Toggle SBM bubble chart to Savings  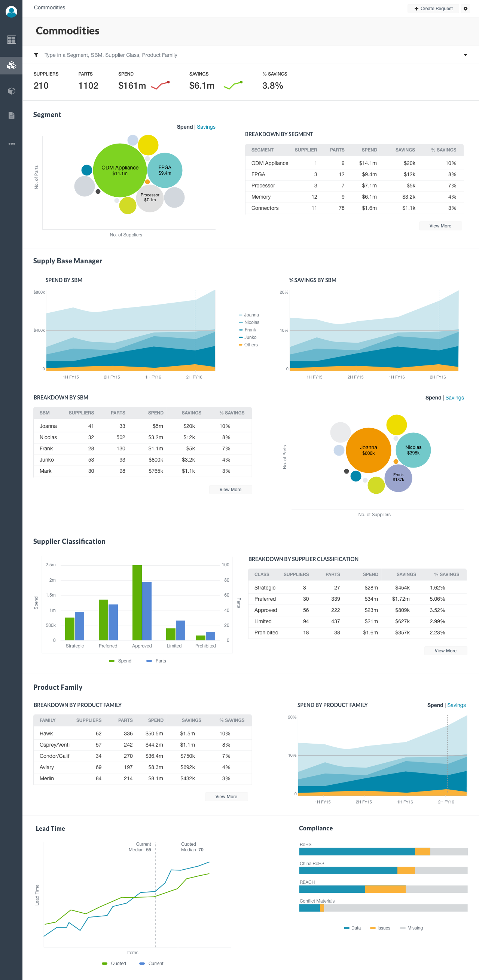[x=454, y=398]
